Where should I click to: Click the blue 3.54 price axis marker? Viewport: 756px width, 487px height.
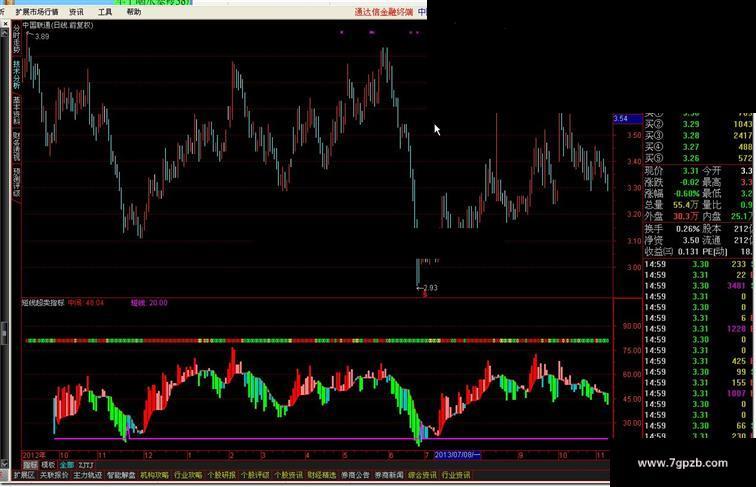[x=627, y=118]
